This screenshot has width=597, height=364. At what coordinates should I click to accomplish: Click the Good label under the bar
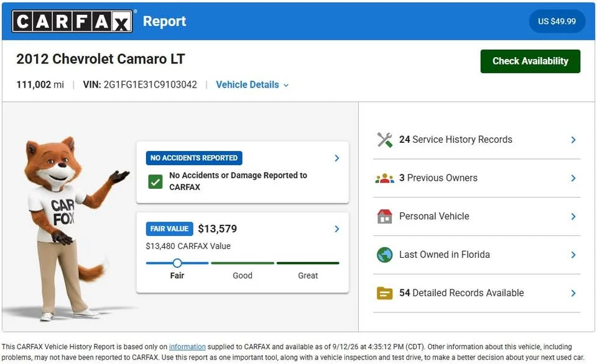click(x=243, y=275)
